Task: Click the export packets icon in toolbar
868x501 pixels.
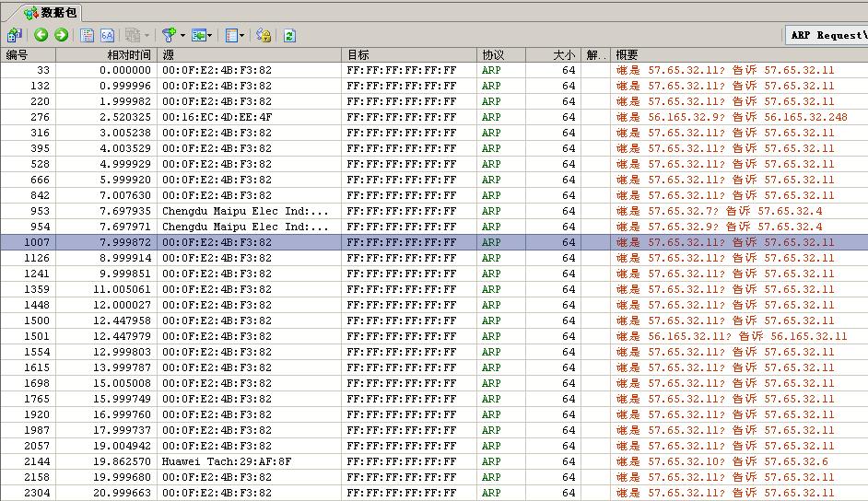Action: pyautogui.click(x=14, y=35)
